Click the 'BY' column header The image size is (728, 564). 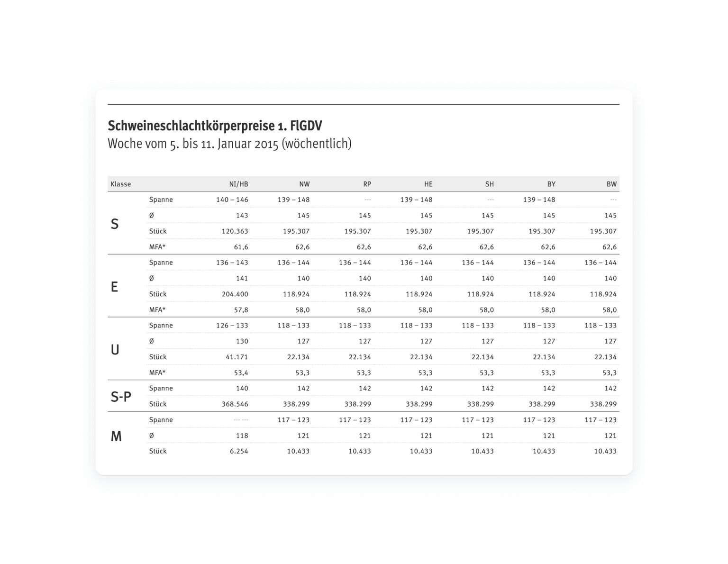[x=551, y=184]
